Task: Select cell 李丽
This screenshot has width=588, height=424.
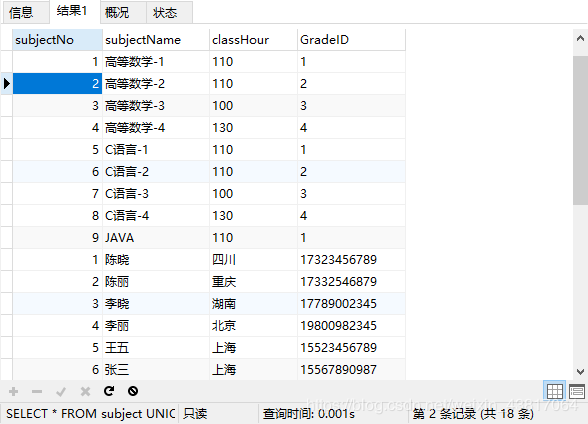Action: point(156,325)
